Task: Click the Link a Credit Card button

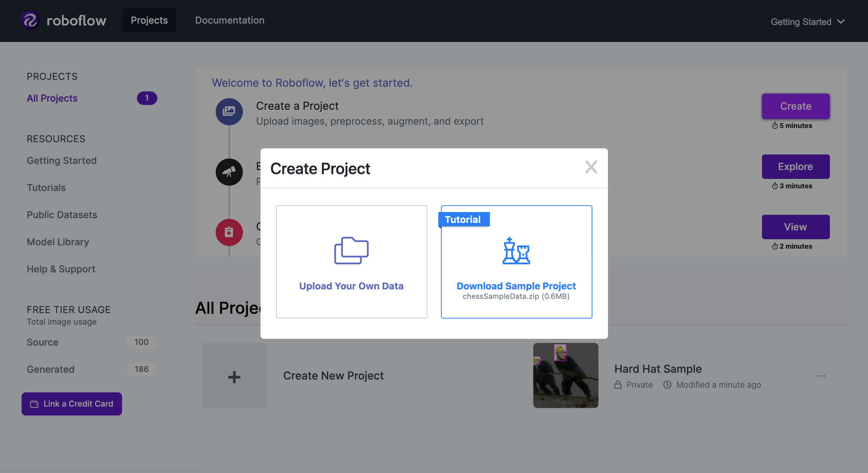Action: (72, 404)
